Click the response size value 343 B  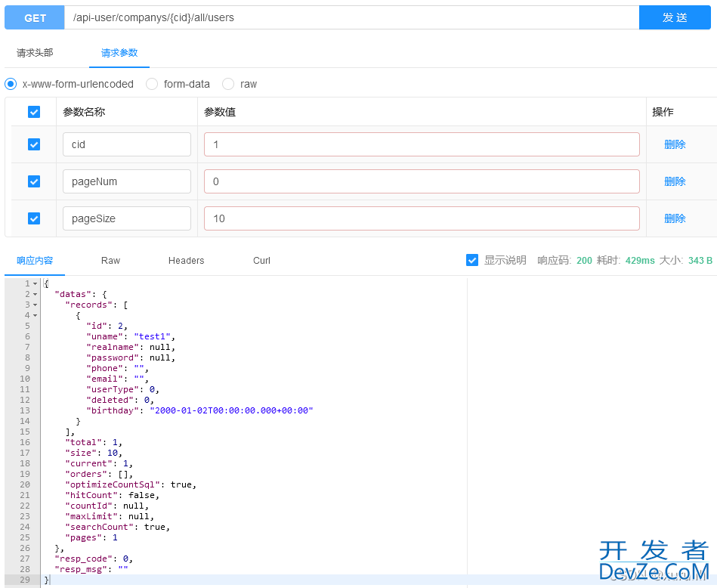click(x=700, y=260)
